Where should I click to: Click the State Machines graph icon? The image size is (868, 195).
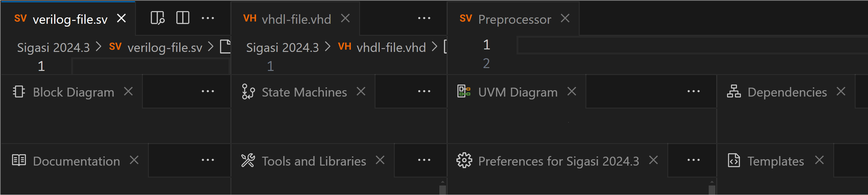coord(248,92)
